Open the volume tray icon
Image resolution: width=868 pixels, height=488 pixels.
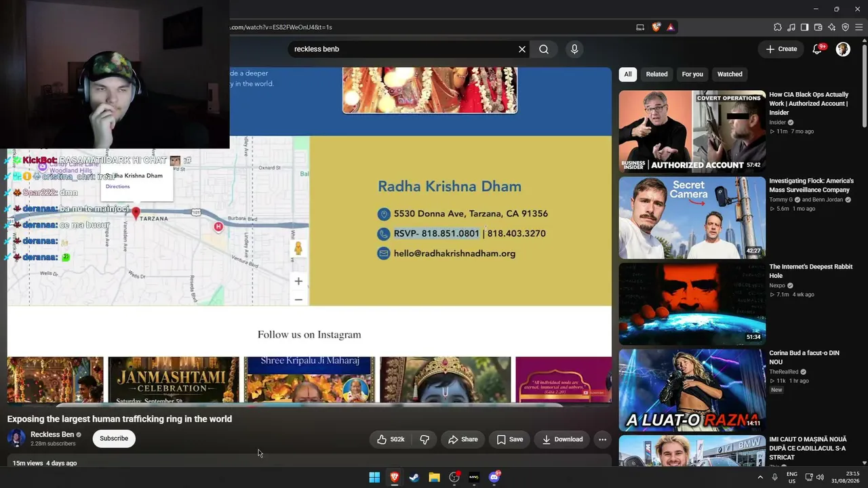tap(820, 477)
